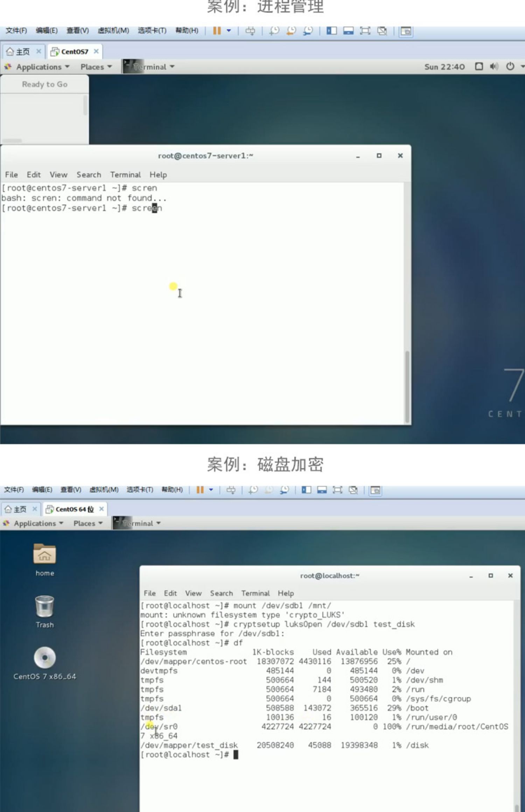
Task: Send Ctrl+Alt+Del in the CentOS7 VMware toolbar
Action: 250,31
